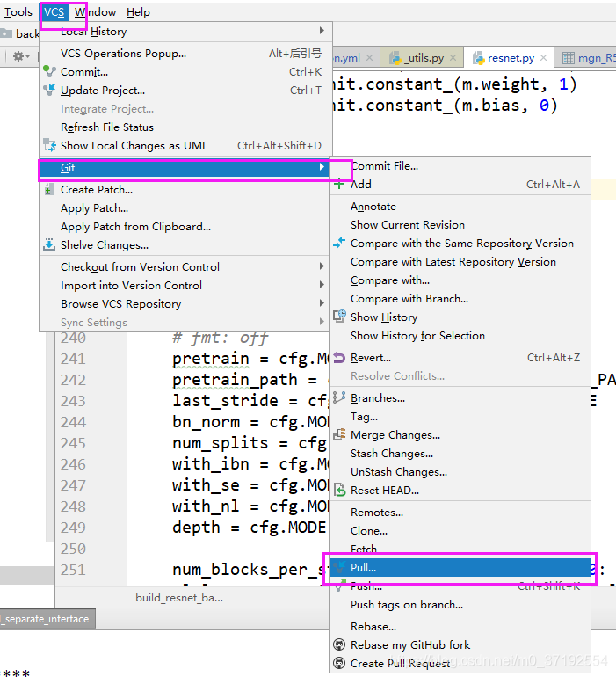
Task: Select Stash Changes...
Action: pos(460,454)
